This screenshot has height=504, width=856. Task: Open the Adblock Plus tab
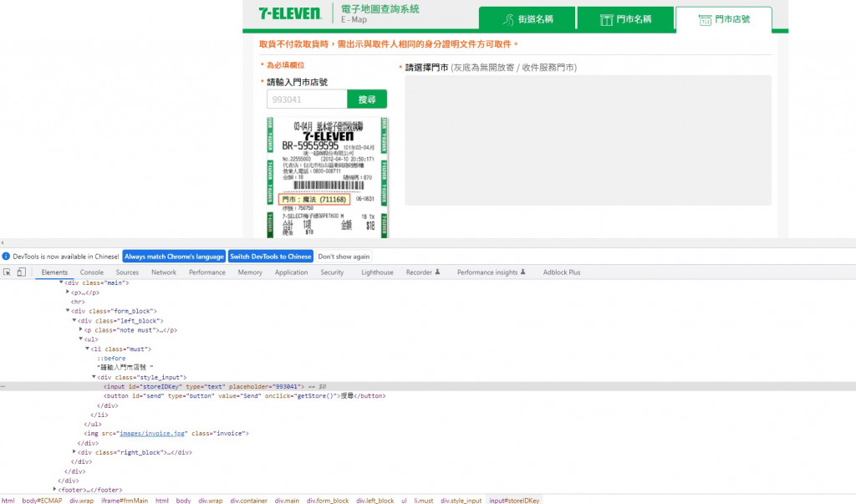pyautogui.click(x=562, y=272)
